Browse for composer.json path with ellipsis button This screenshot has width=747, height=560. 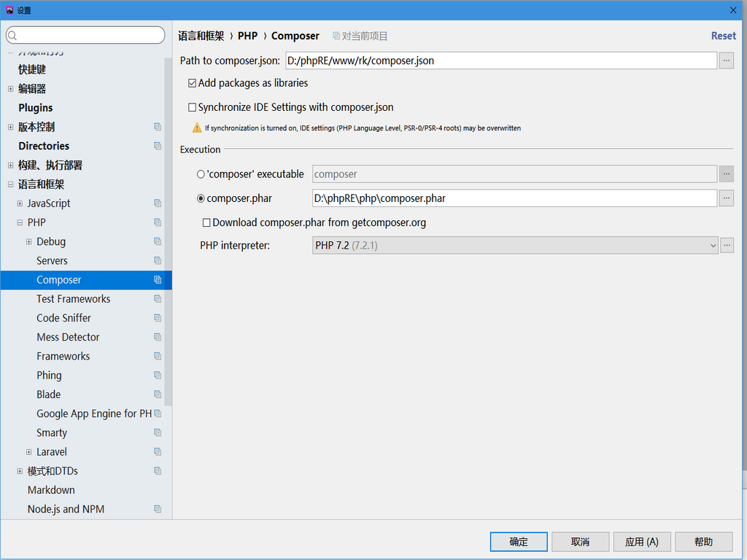coord(726,61)
